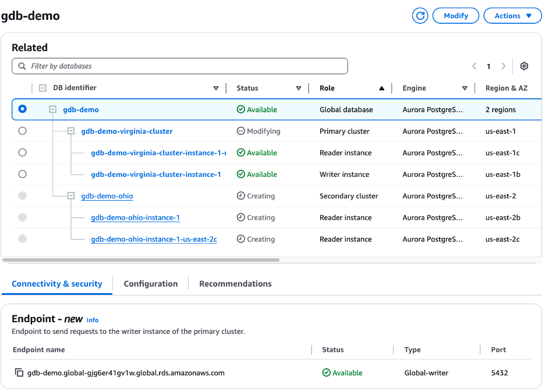This screenshot has height=392, width=545.
Task: Select radio button for virginia Writer instance
Action: click(22, 174)
